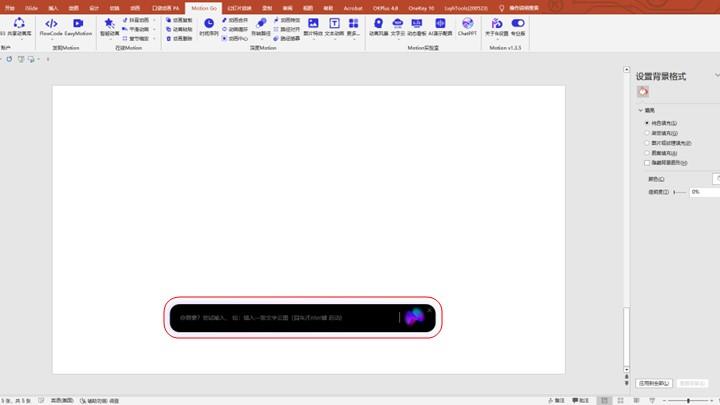The width and height of the screenshot is (720, 405).
Task: Open the Motion Go ribbon tab
Action: pos(204,8)
